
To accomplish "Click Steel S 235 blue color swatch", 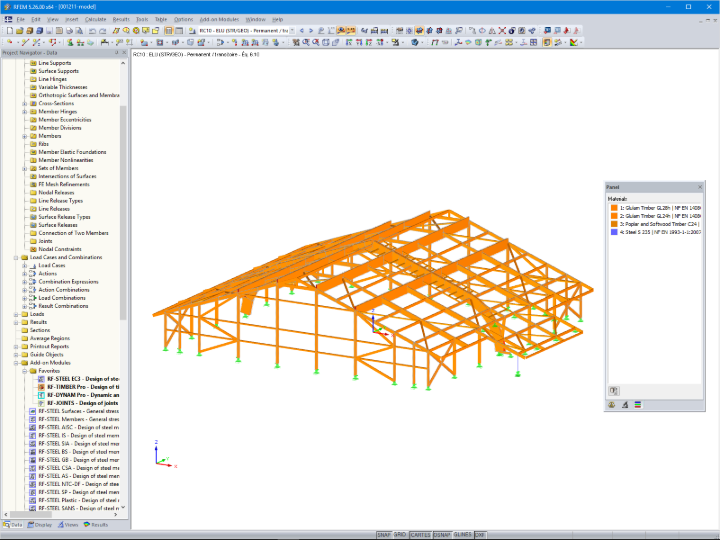I will [614, 232].
